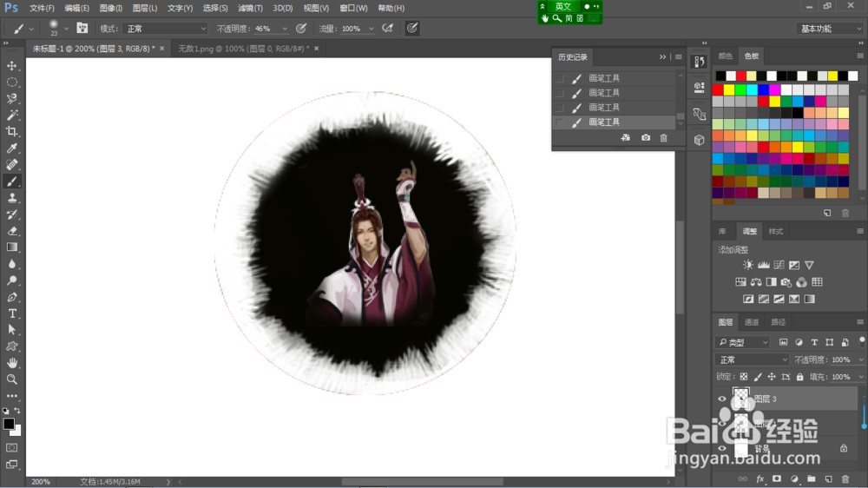Toggle visibility of 图层 3
868x488 pixels.
[722, 399]
